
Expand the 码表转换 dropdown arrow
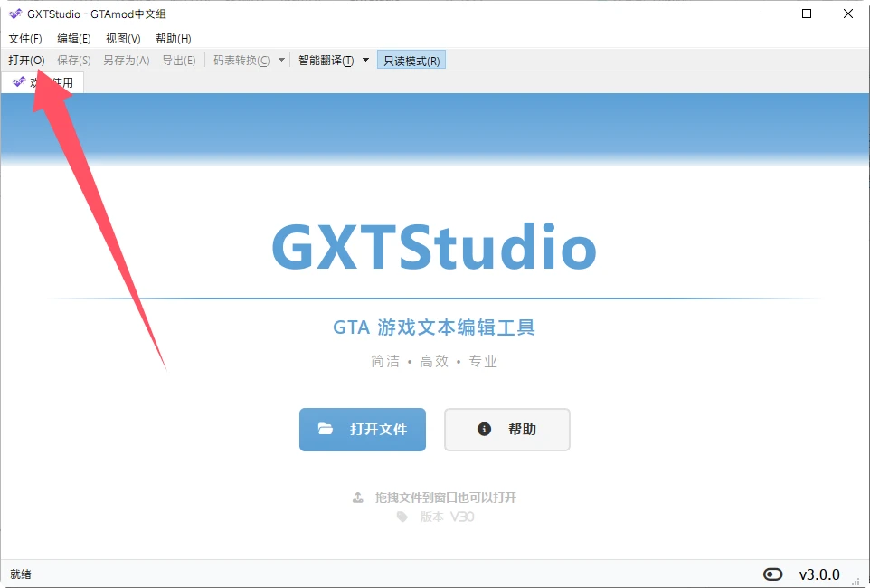281,60
